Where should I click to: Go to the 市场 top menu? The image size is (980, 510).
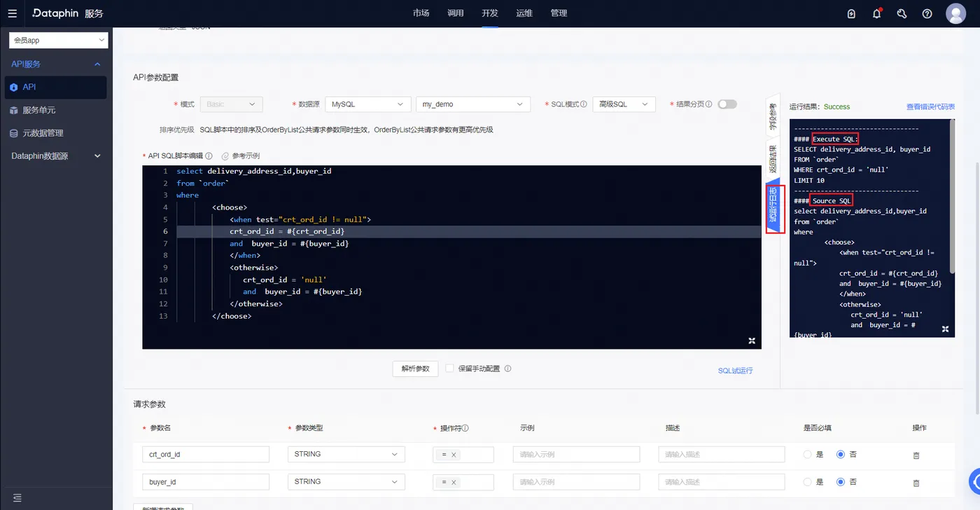[x=421, y=13]
